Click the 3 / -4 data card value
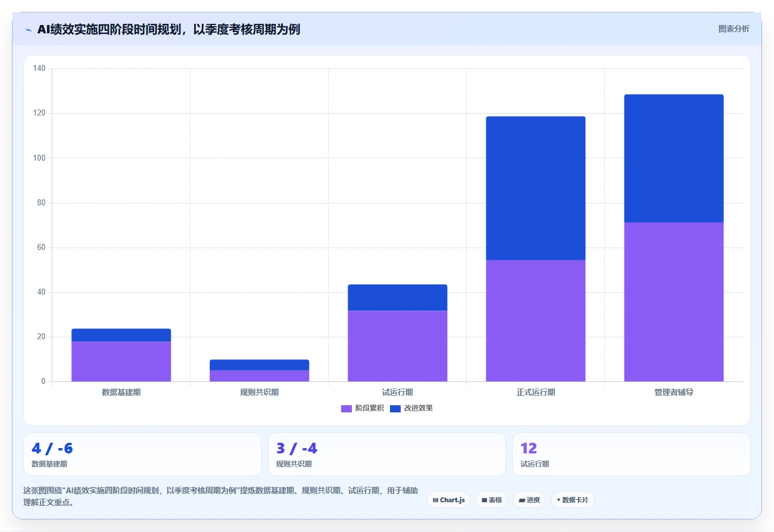 (297, 449)
